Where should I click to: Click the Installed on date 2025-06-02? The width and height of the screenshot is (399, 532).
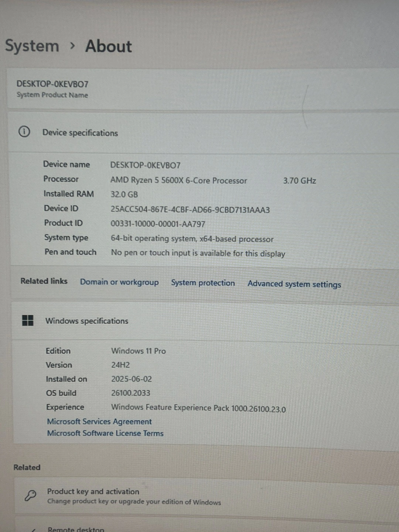(132, 379)
